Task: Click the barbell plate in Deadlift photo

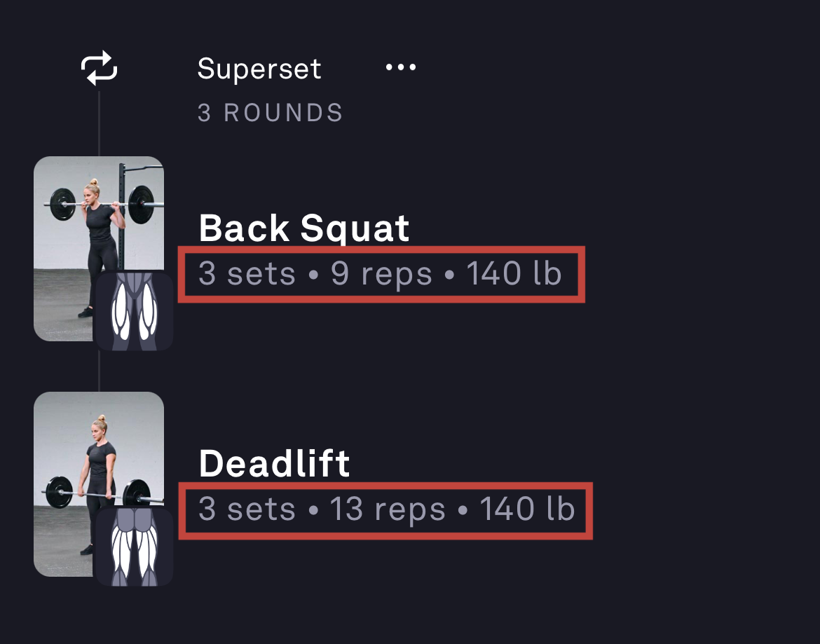Action: [x=60, y=491]
